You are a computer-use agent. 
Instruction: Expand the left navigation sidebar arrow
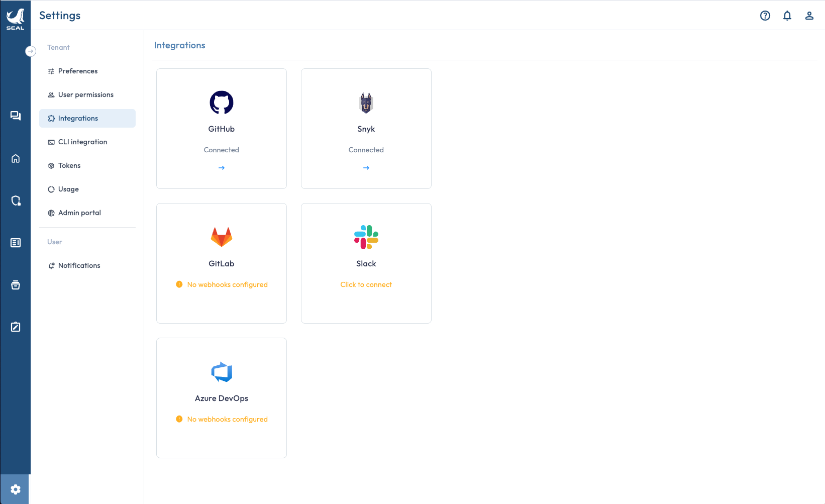31,51
